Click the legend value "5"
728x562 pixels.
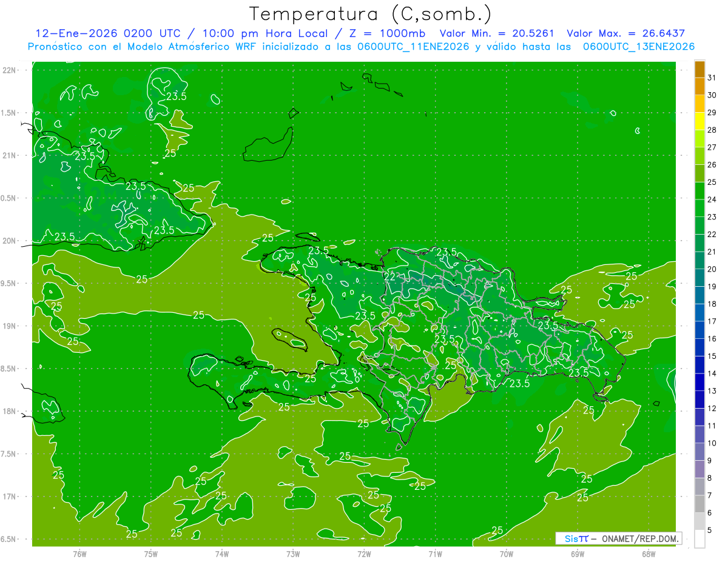tap(710, 530)
